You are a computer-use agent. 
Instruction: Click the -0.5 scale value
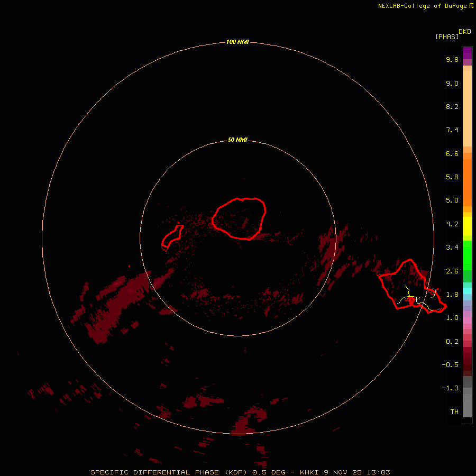tap(450, 365)
